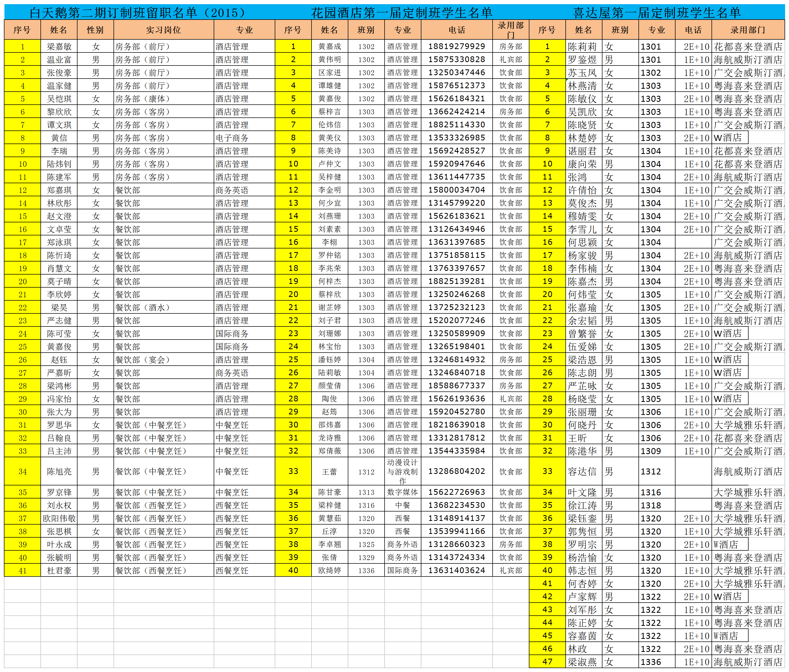
Task: Select the 性别 column header
Action: pyautogui.click(x=95, y=30)
